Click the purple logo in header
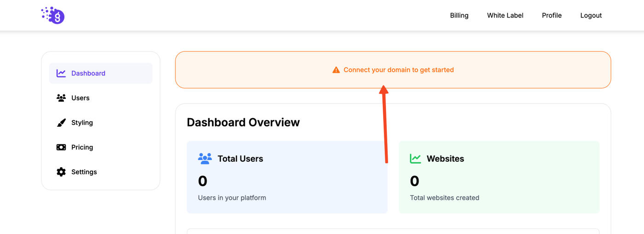Screen dimensions: 644x234 (x=53, y=15)
